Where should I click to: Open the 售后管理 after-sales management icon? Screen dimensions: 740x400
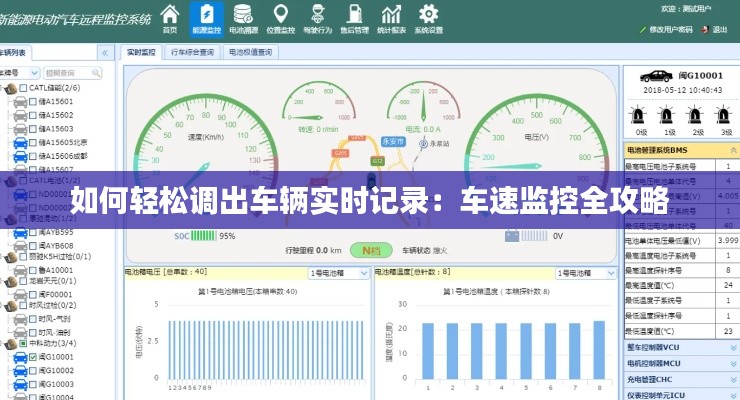[x=354, y=17]
